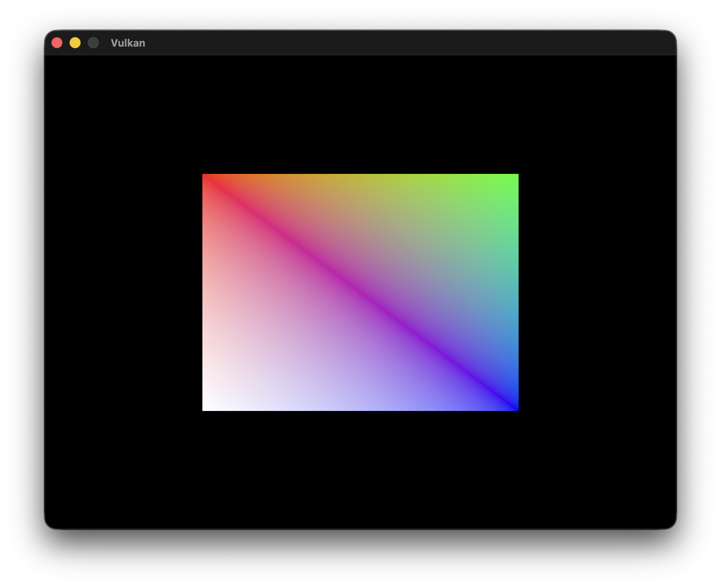Click the pale pink center of lower-left triangle
Viewport: 721px width, 588px height.
point(308,332)
